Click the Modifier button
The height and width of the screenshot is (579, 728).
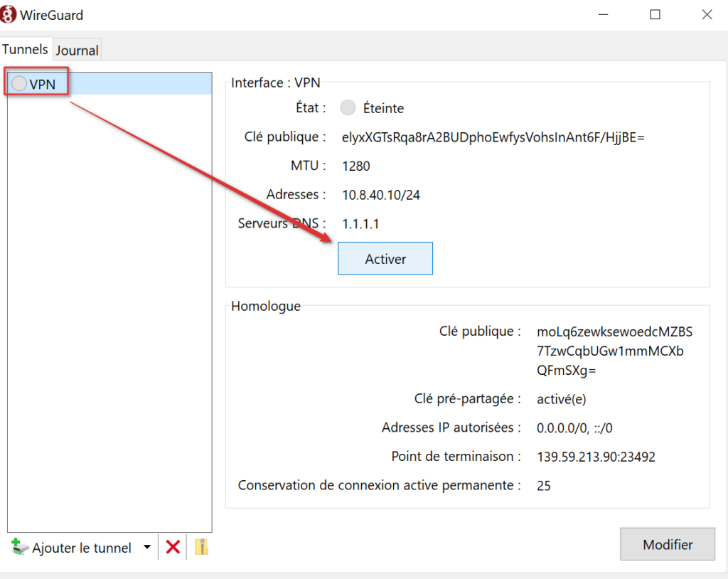tap(667, 545)
